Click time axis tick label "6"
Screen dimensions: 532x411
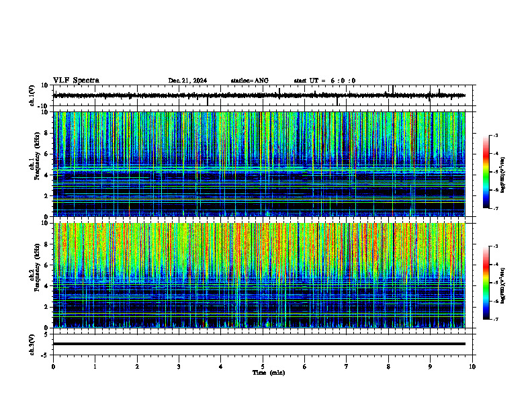(x=305, y=367)
